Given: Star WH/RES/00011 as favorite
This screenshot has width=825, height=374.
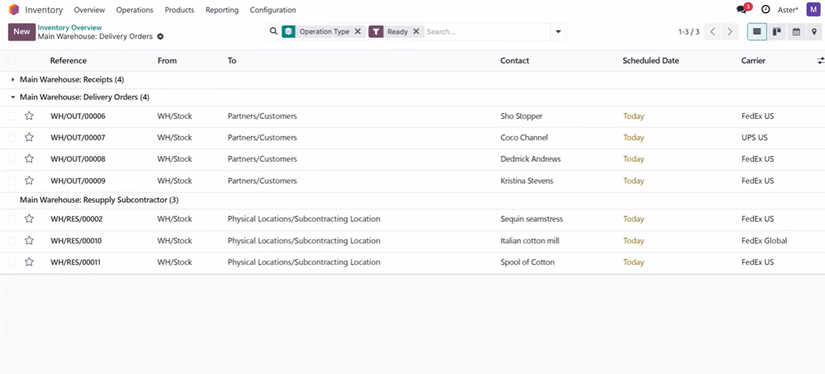Looking at the screenshot, I should [29, 262].
